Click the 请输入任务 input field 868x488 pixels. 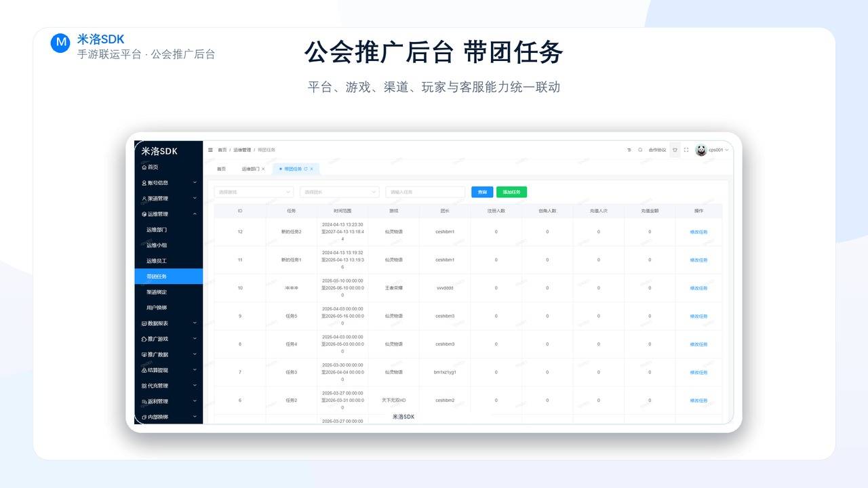(x=425, y=192)
